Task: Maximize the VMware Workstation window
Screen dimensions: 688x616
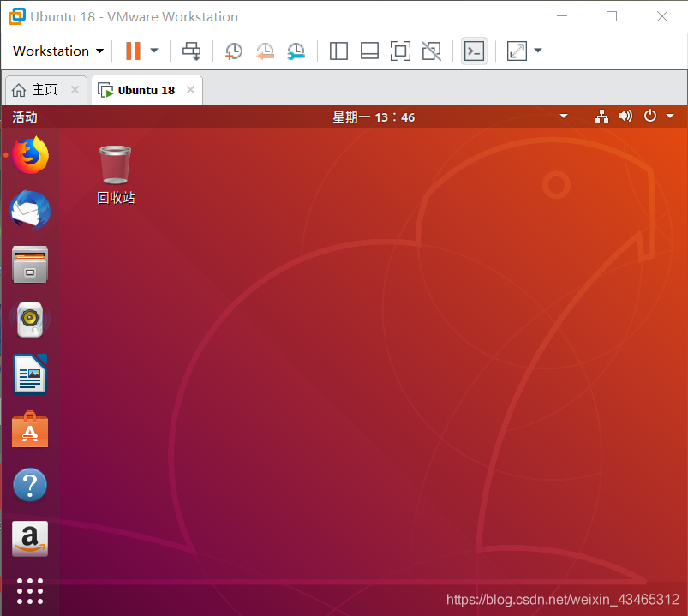Action: 612,16
